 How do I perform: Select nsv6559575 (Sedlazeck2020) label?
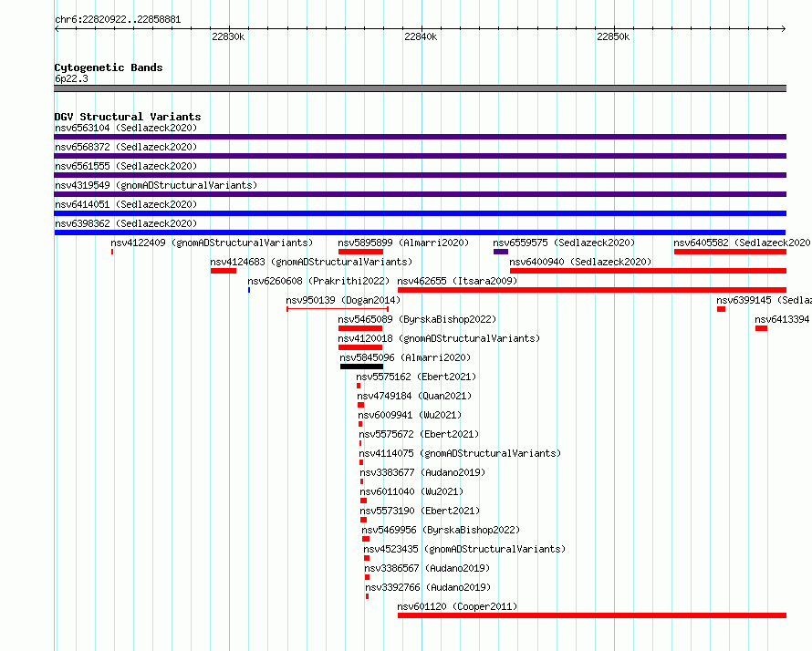tap(564, 243)
